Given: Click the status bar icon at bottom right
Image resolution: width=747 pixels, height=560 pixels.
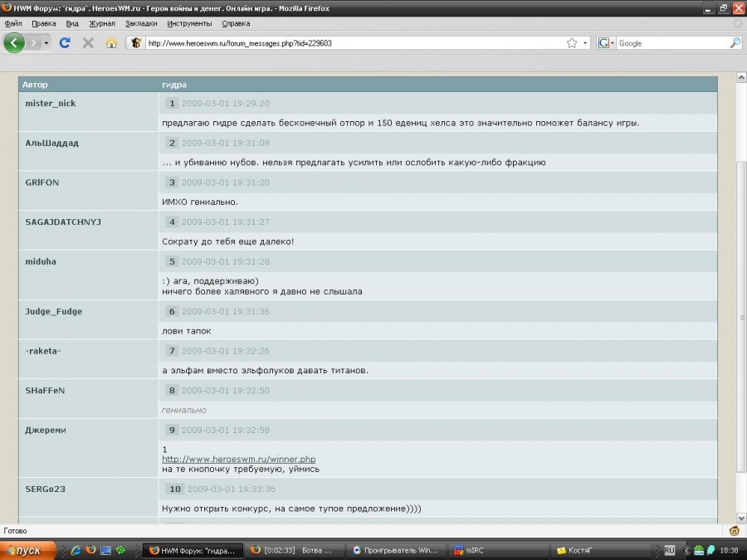Looking at the screenshot, I should (734, 531).
